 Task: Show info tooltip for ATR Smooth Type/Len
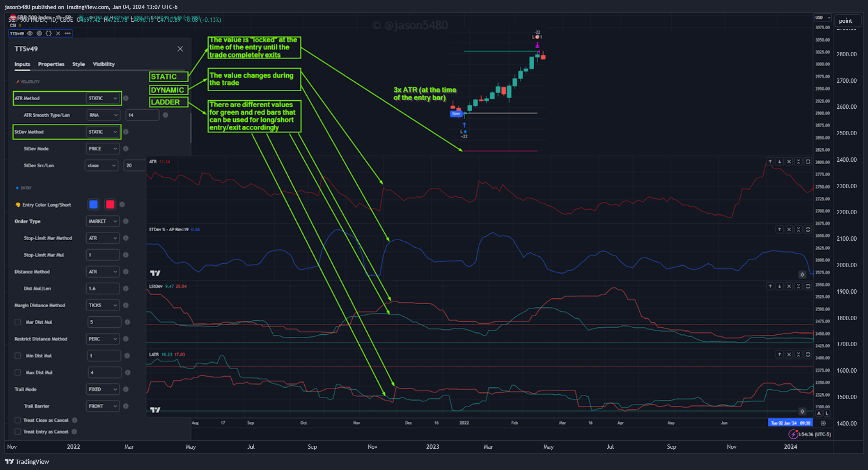[165, 115]
